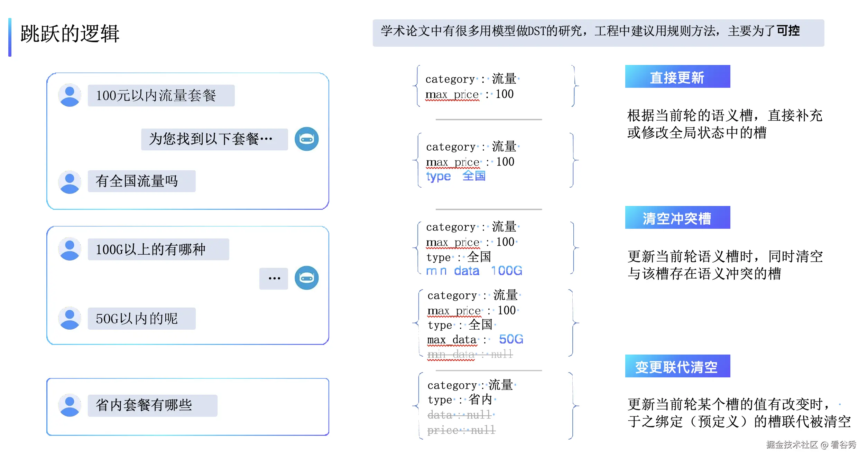Click the ellipsis bubble in the second dialogue box
Screen dimensions: 868x461
point(274,278)
